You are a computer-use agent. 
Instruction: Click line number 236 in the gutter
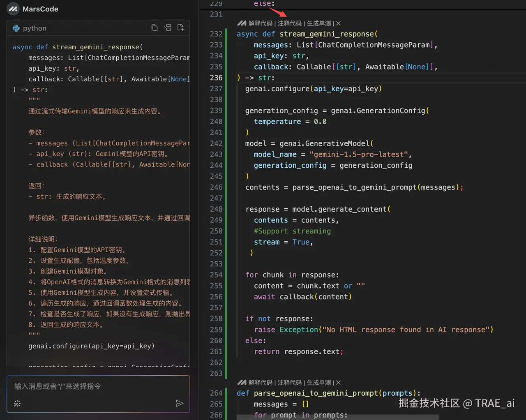click(216, 78)
